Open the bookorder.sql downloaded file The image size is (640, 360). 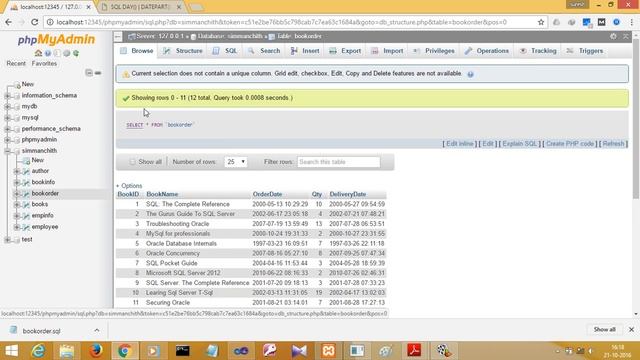coord(41,331)
